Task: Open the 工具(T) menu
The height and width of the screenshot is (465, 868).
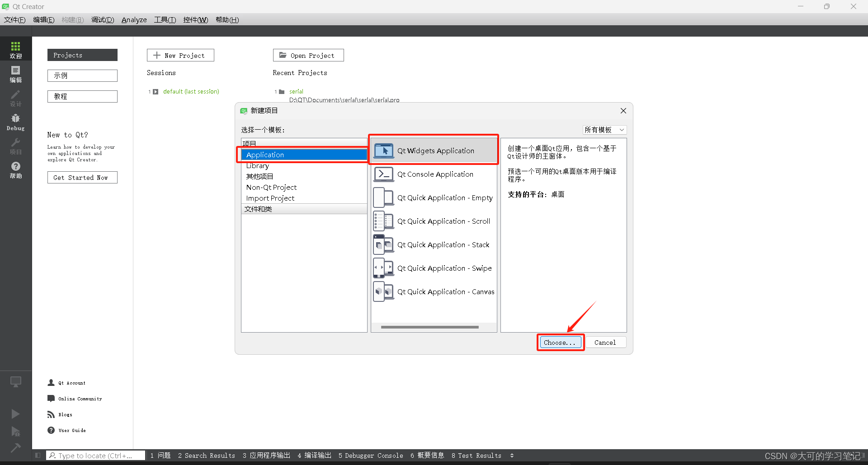Action: (x=165, y=19)
